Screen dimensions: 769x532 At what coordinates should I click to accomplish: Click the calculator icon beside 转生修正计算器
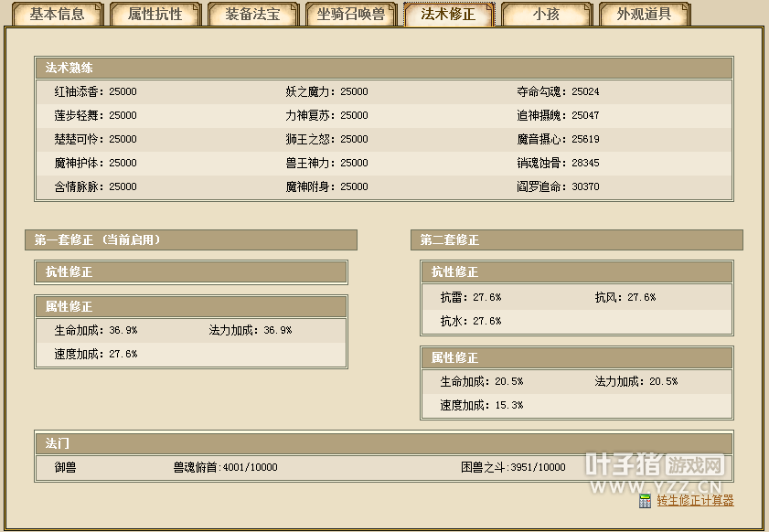pos(645,501)
